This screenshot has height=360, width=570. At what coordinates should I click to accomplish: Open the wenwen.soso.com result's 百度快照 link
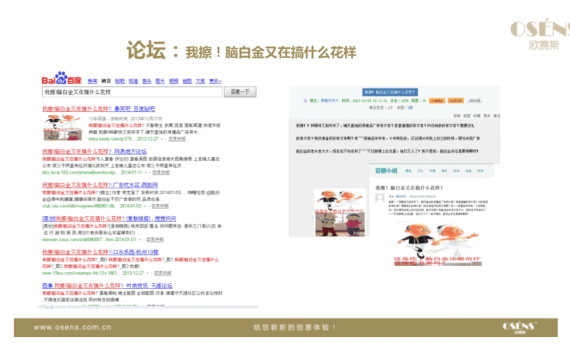pos(155,239)
